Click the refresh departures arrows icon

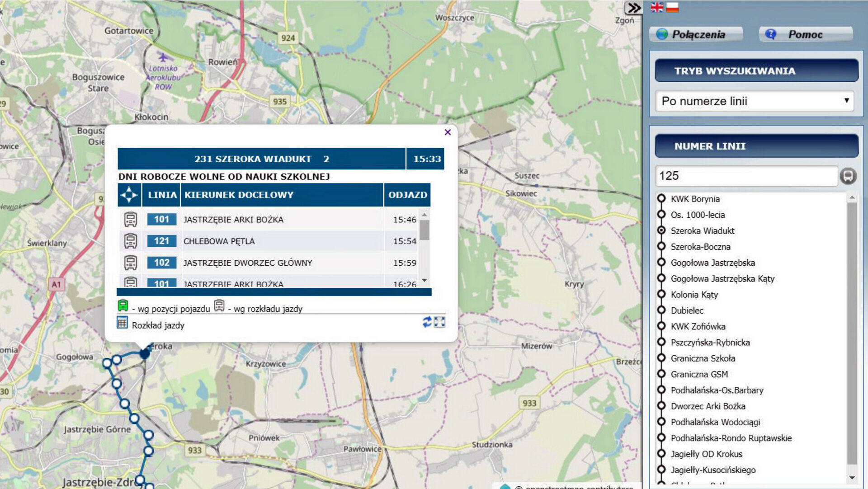coord(427,322)
